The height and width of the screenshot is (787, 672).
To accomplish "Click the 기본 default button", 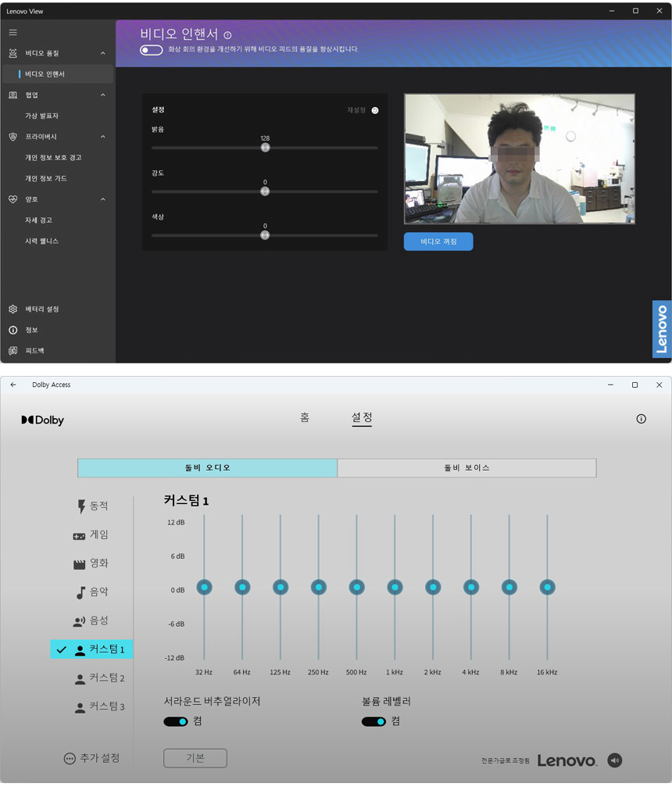I will click(195, 758).
